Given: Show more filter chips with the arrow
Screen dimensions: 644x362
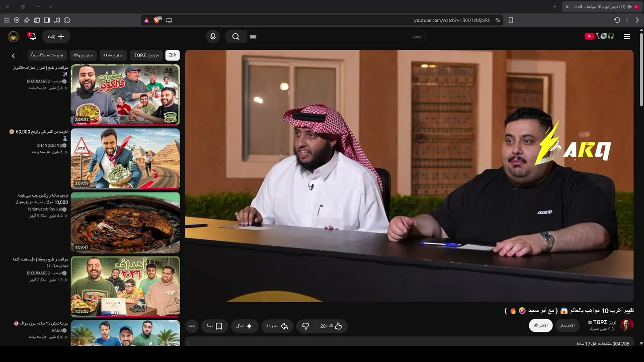Looking at the screenshot, I should 14,56.
